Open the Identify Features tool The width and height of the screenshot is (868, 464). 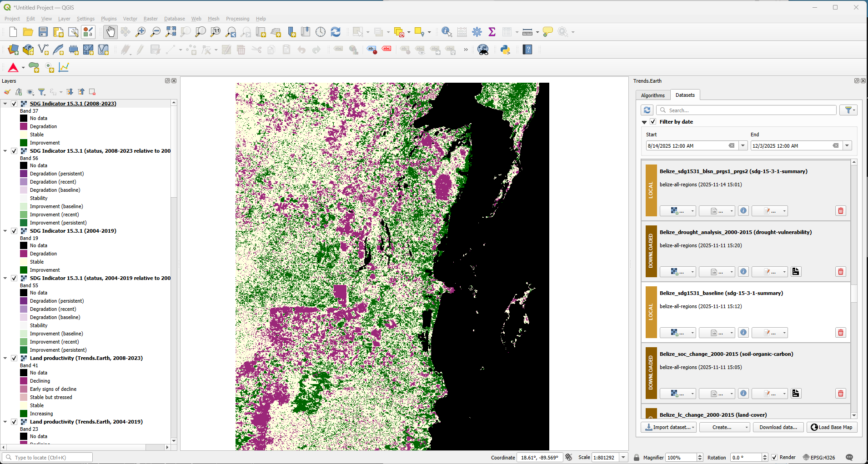pyautogui.click(x=447, y=32)
